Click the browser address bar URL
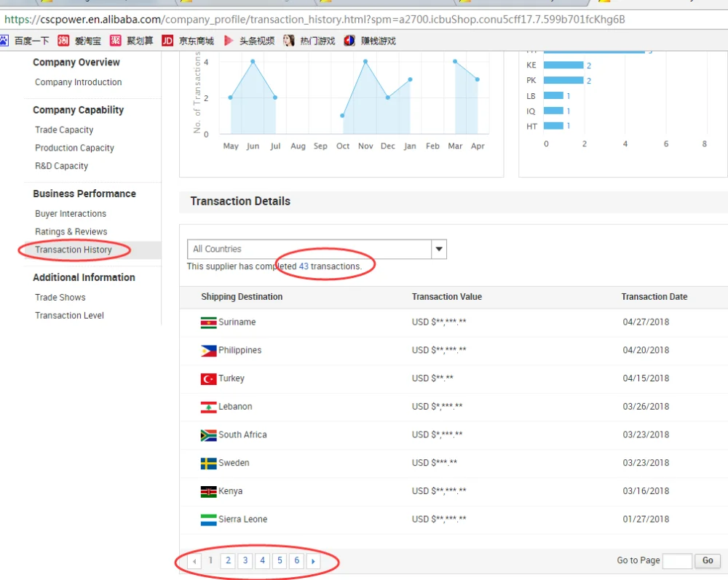Screen dimensions: 728x580 pyautogui.click(x=313, y=20)
